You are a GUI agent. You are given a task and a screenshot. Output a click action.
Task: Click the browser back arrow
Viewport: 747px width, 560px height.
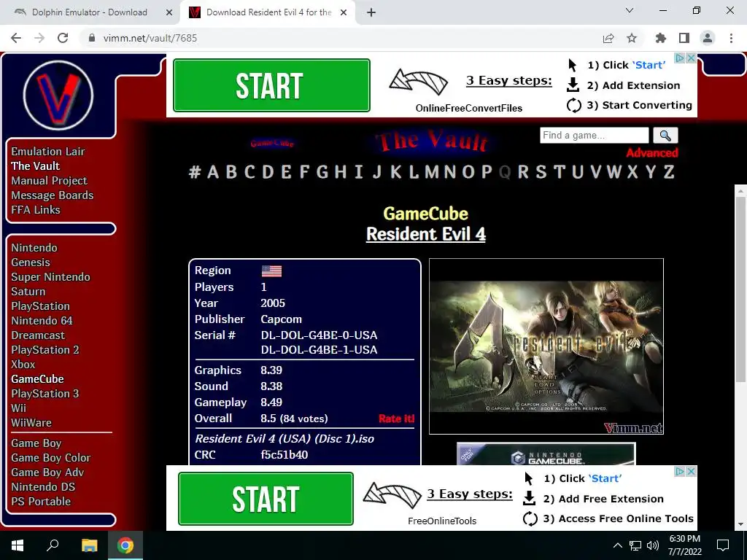16,38
